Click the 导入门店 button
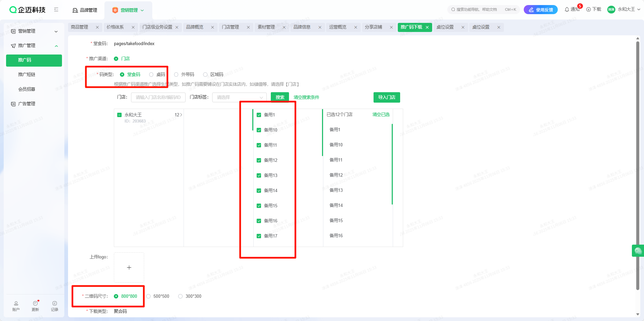Screen dimensions: 644x321 coord(386,97)
